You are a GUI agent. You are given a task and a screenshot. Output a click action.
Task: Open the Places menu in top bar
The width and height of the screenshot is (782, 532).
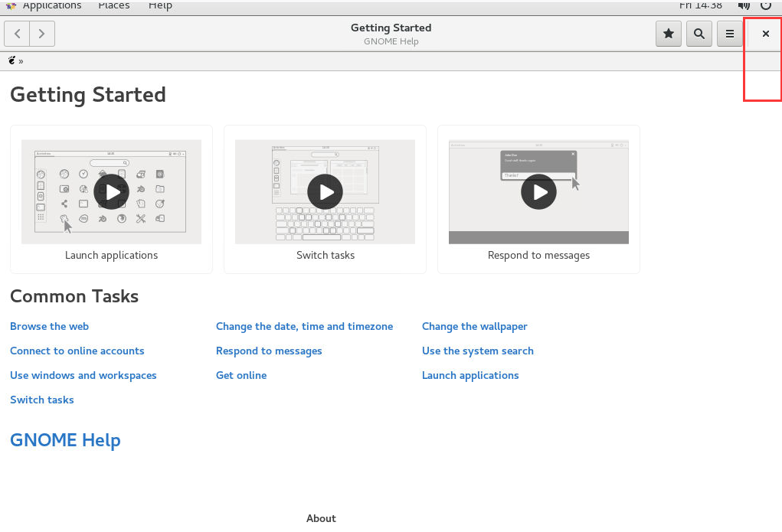[113, 5]
